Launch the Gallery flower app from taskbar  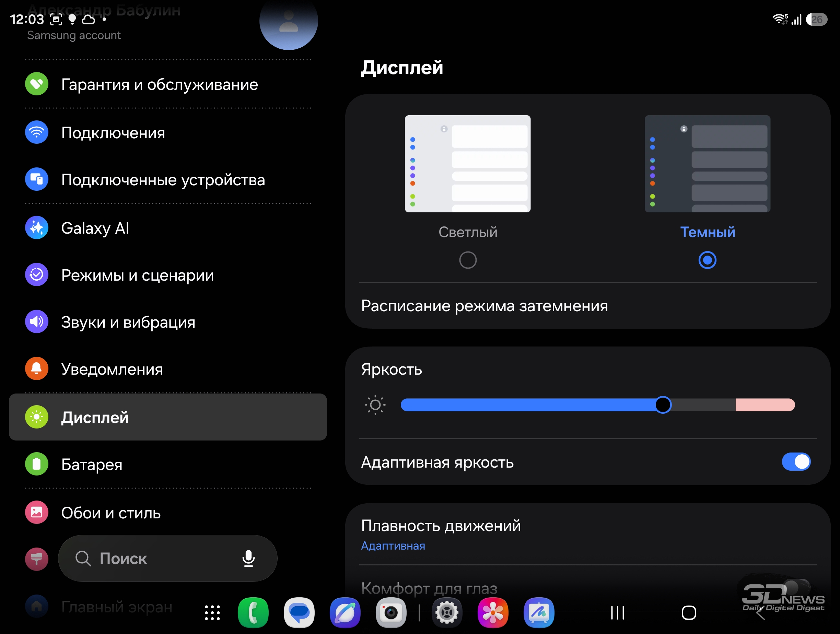point(493,613)
